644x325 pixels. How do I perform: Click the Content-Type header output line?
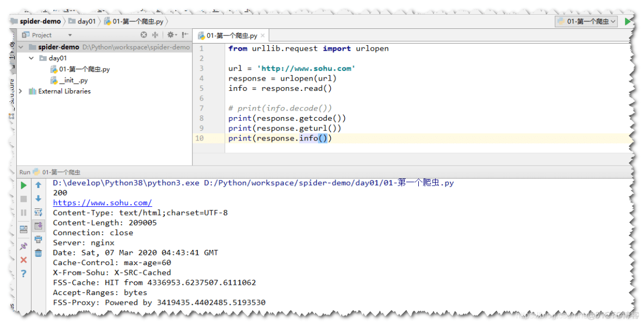coord(140,213)
